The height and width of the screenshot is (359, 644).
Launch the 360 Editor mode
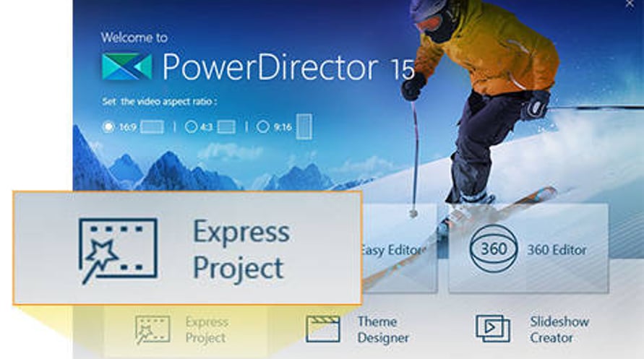point(528,248)
